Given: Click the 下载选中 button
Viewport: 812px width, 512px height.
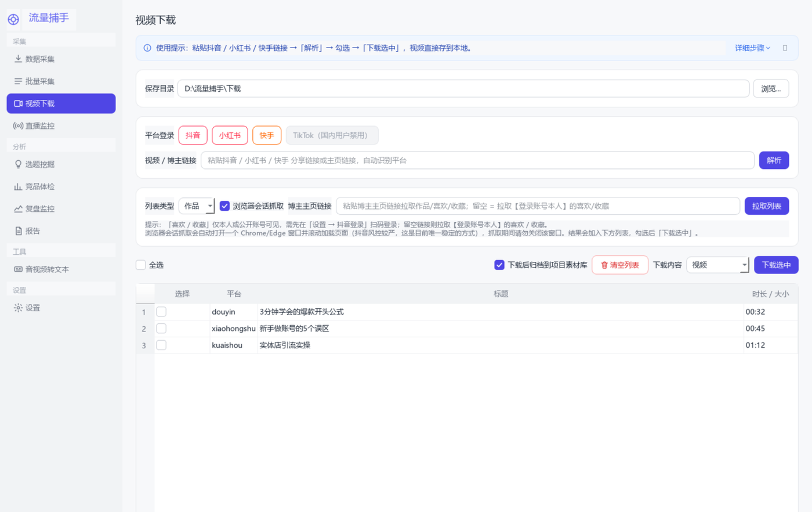Looking at the screenshot, I should coord(776,265).
